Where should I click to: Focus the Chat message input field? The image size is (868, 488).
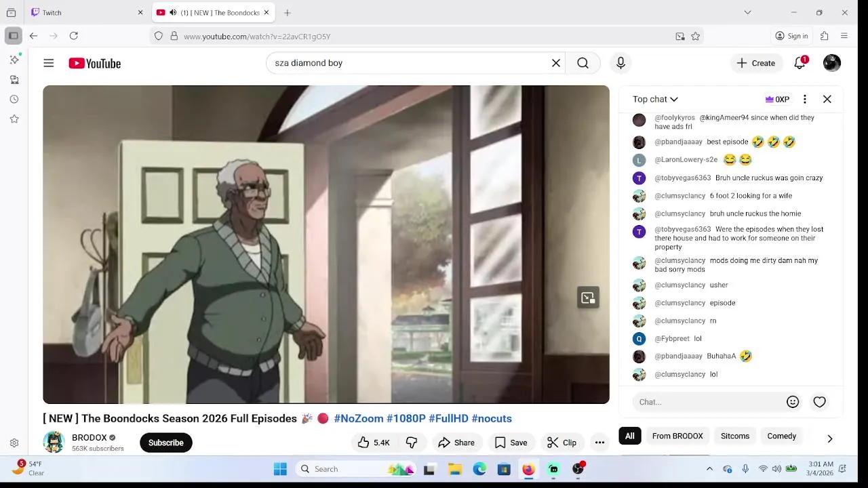pos(709,402)
